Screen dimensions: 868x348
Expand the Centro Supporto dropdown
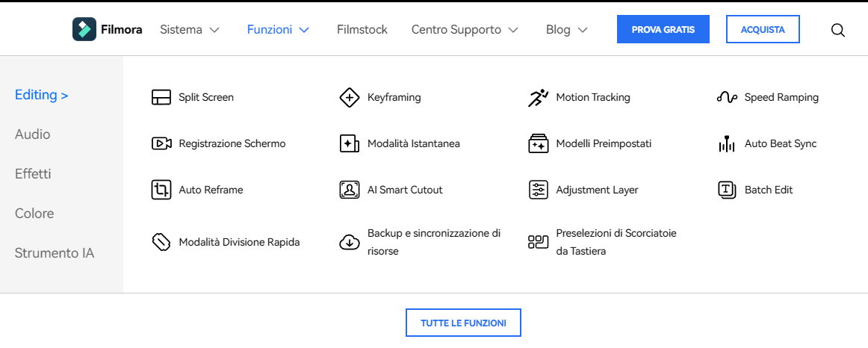click(465, 30)
